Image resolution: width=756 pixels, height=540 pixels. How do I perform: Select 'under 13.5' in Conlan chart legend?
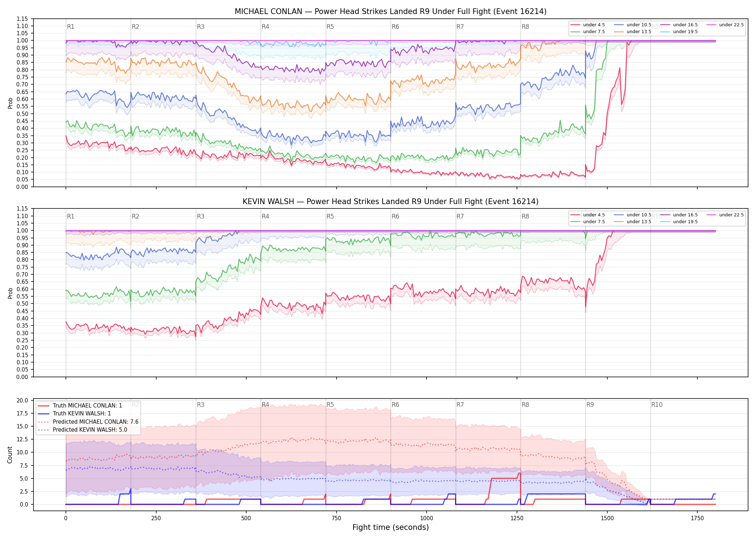[633, 32]
